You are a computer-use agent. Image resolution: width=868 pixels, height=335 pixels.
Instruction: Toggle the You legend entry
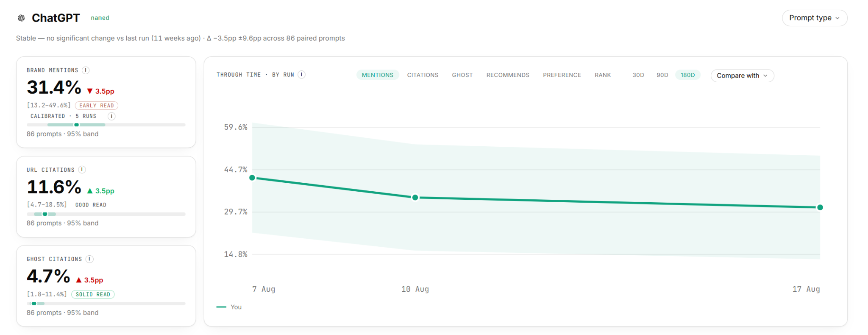(229, 307)
